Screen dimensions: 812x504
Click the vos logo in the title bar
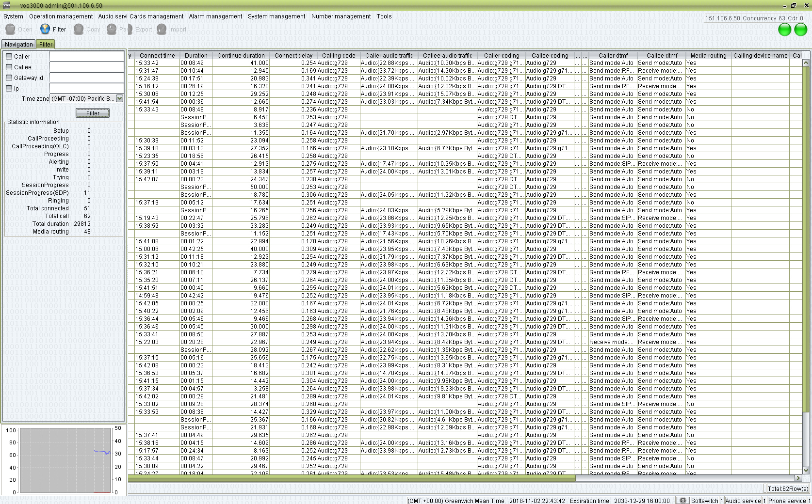pos(5,5)
